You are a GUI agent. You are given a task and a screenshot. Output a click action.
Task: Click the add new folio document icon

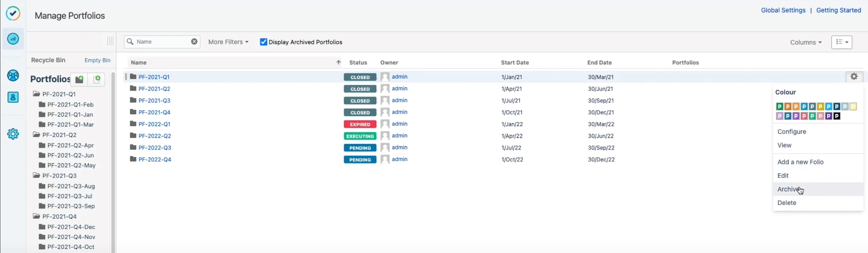click(x=97, y=79)
